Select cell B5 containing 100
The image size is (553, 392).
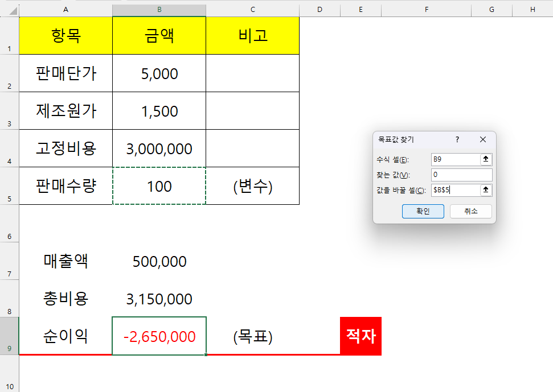coord(159,186)
